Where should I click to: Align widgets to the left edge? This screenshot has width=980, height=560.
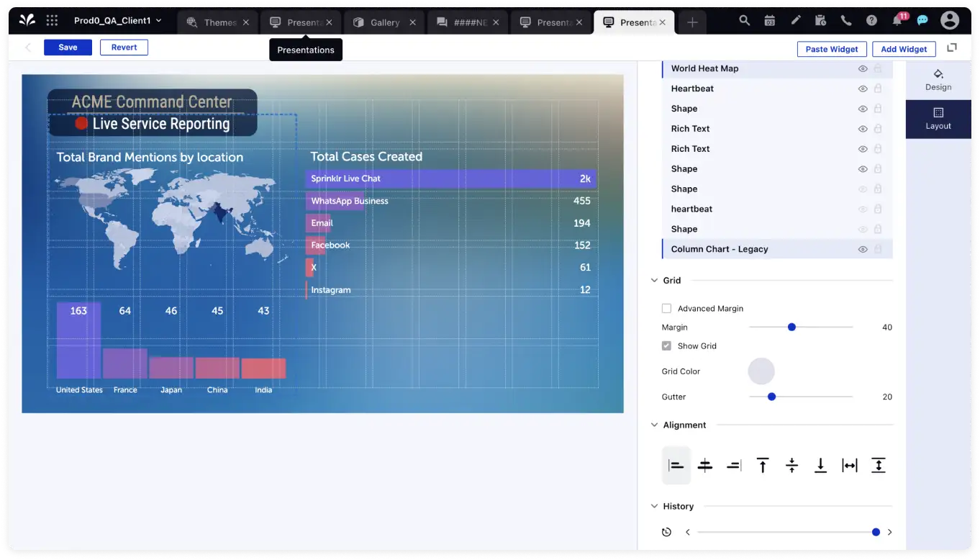coord(676,466)
